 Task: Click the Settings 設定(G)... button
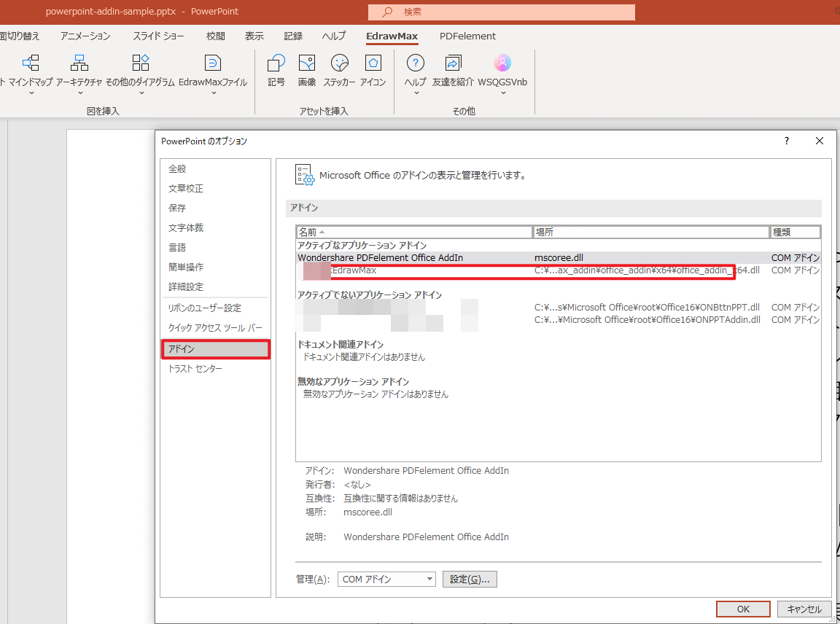pos(470,579)
